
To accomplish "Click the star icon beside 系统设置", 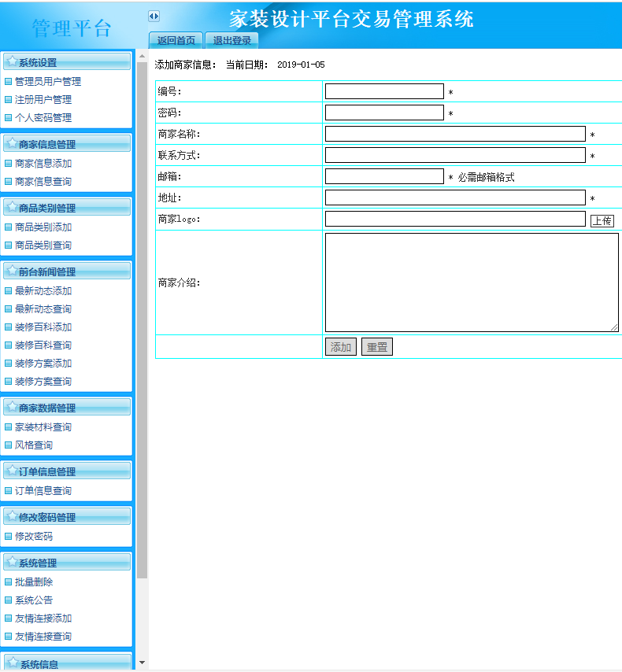I will tap(12, 61).
